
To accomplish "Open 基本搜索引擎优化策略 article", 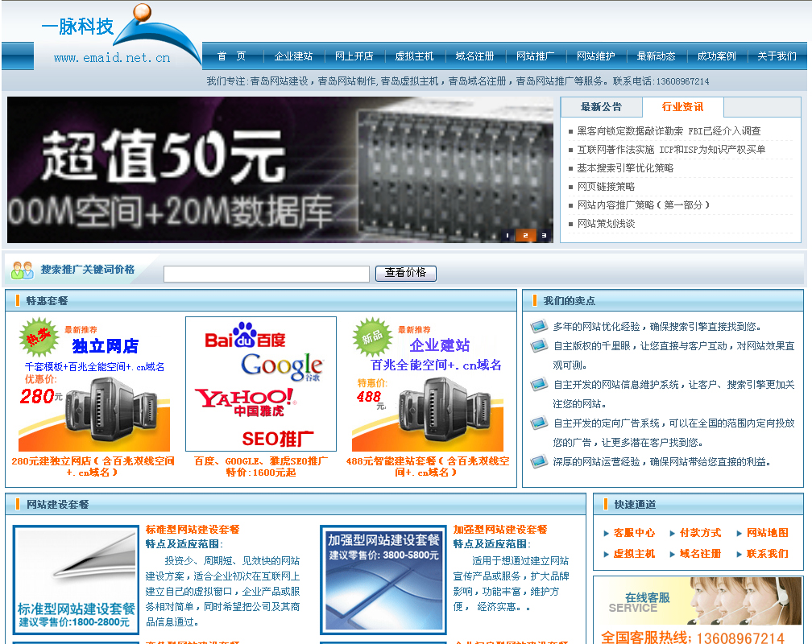I will 625,168.
